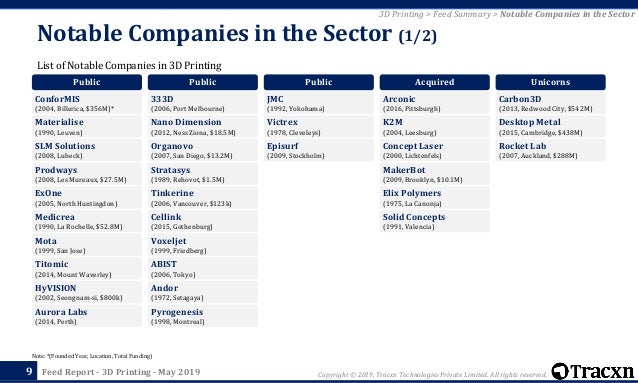This screenshot has height=383, width=638.
Task: Click the Concept Laser entry
Action: coord(435,150)
